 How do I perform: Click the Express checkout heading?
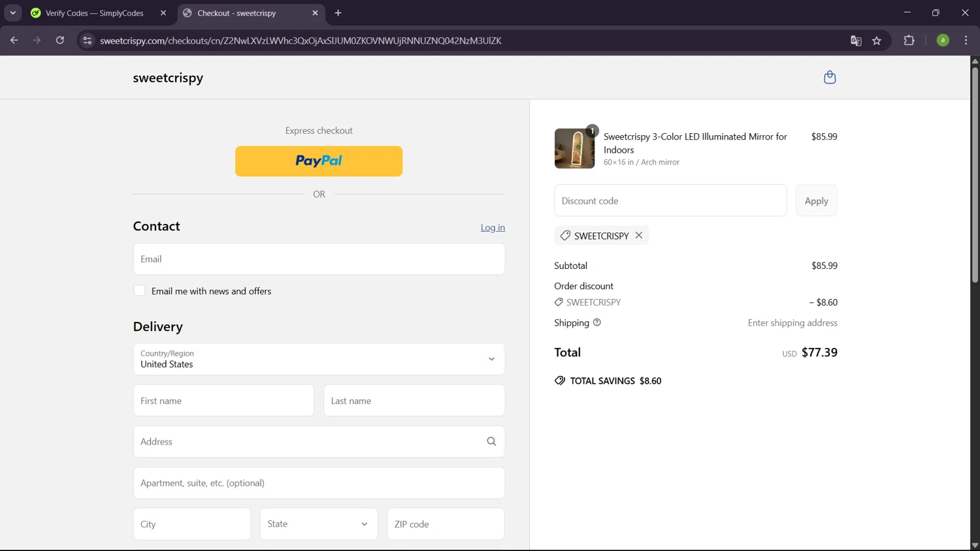(319, 131)
